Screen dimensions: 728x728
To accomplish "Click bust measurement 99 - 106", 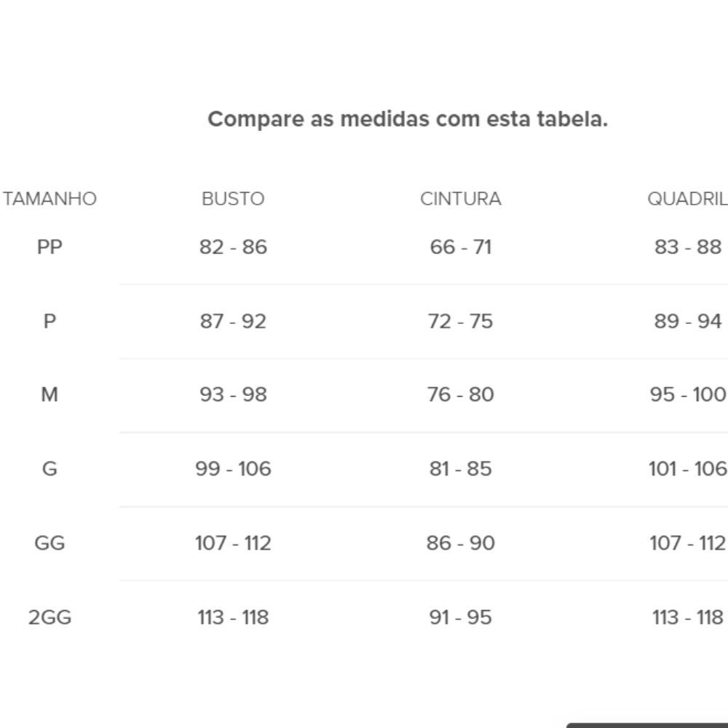I will [233, 469].
